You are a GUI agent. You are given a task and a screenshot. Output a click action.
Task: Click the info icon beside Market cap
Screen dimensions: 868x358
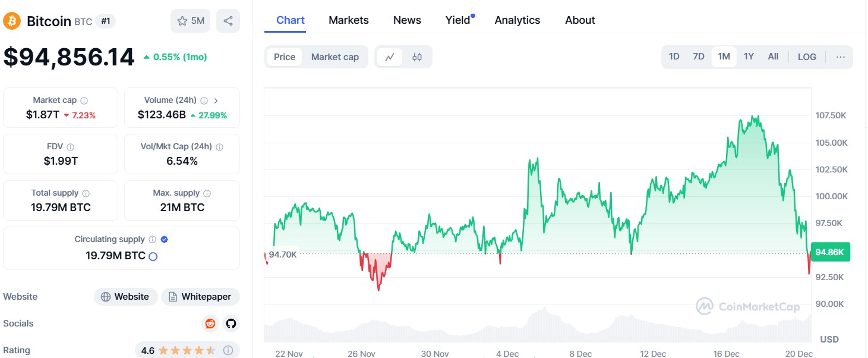84,101
